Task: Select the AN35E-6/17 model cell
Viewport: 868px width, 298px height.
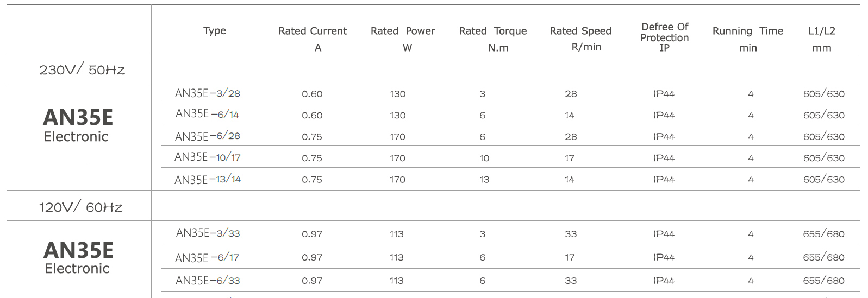Action: pos(207,257)
